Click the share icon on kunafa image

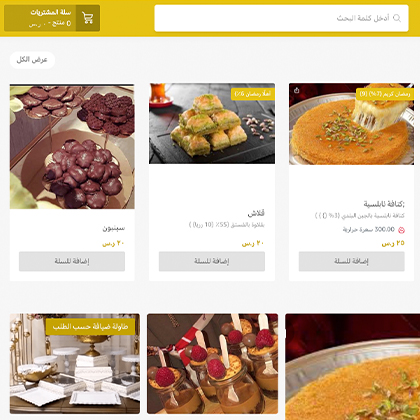pyautogui.click(x=297, y=90)
